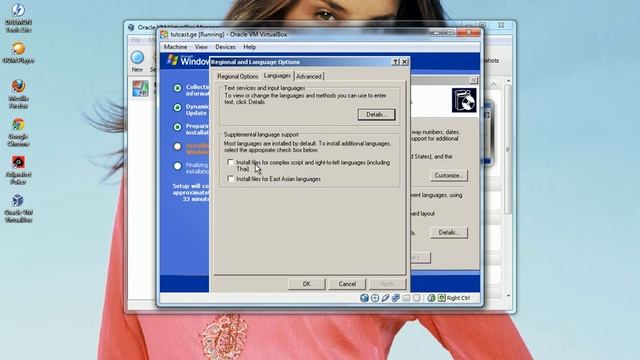Viewport: 640px width, 360px height.
Task: Click Details in the setup wizard behind
Action: [449, 233]
